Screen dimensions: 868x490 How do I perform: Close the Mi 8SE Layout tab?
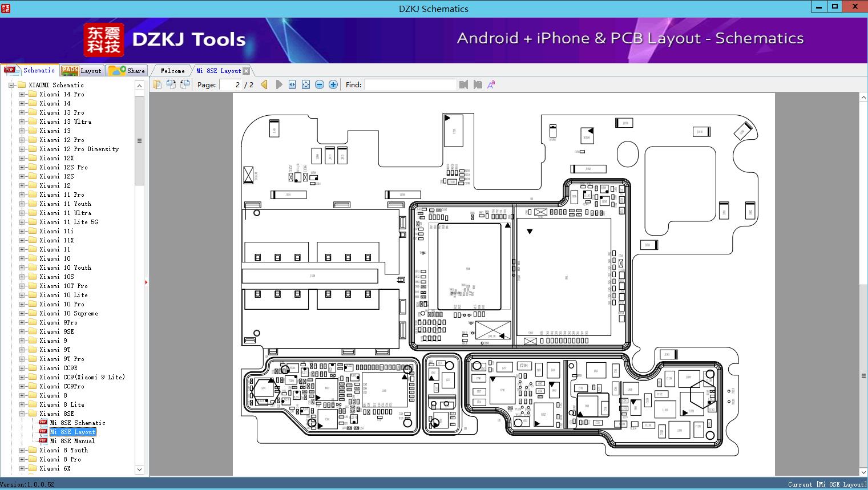coord(246,71)
